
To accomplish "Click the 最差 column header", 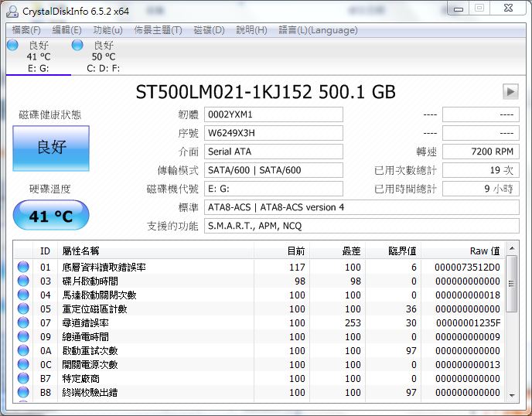I will (x=337, y=251).
